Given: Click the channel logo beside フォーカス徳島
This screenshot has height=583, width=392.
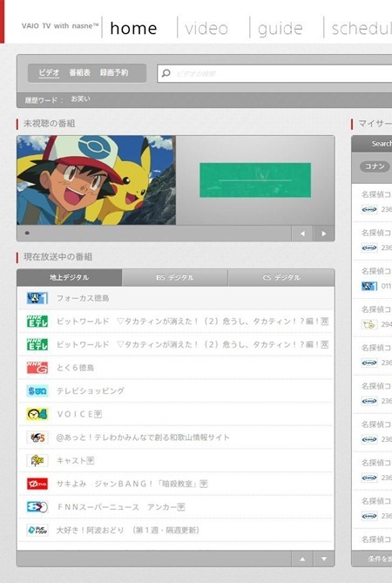Looking at the screenshot, I should point(37,298).
